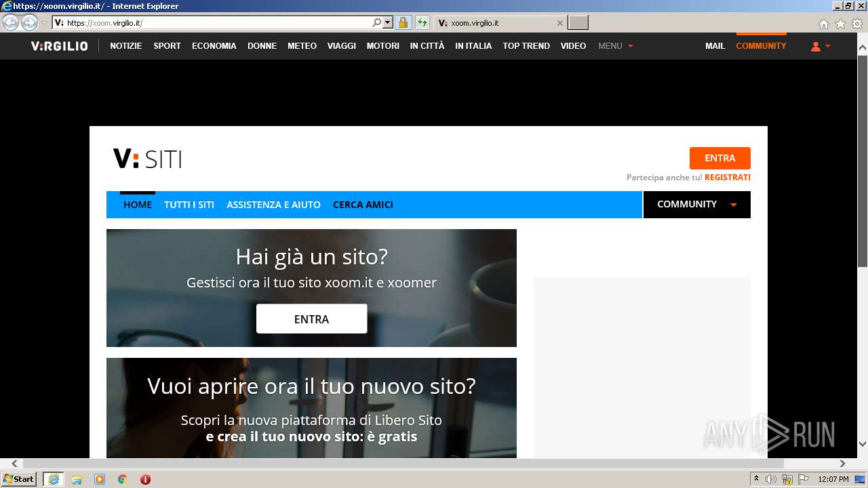Click horizontal scrollbar right arrow
Viewport: 868px width, 488px height.
pyautogui.click(x=842, y=464)
